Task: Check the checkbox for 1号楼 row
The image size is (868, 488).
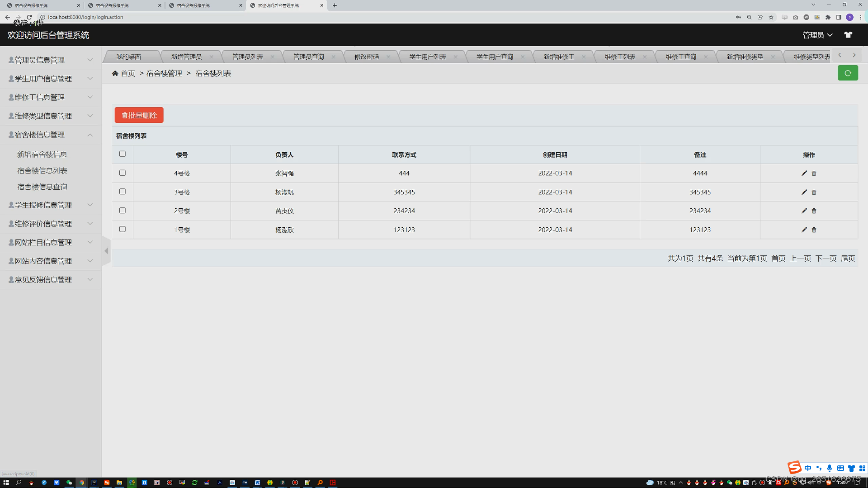Action: [123, 229]
